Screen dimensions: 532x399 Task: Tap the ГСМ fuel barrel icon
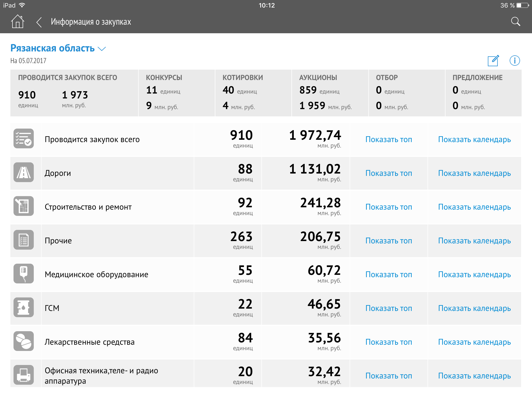(x=24, y=308)
